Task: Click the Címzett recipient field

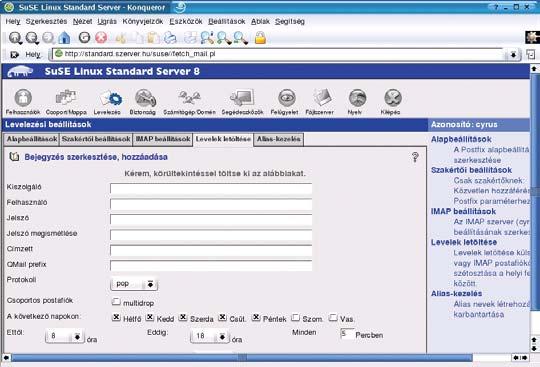Action: [211, 250]
